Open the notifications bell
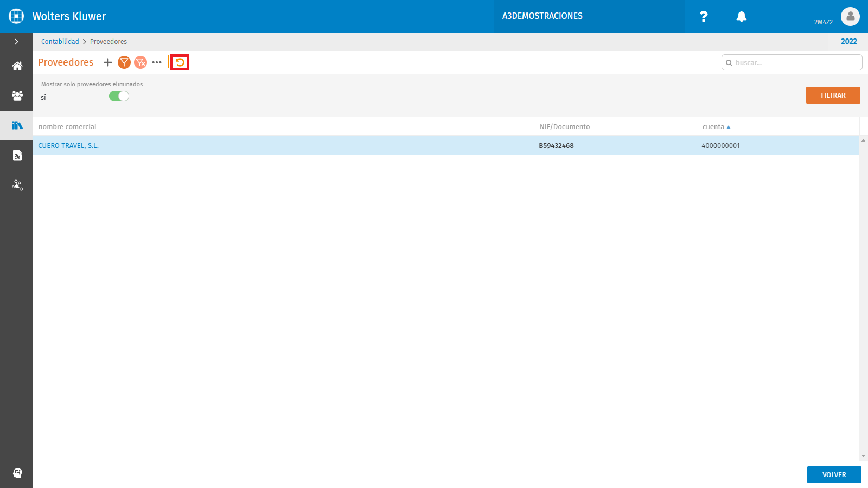 (x=742, y=16)
